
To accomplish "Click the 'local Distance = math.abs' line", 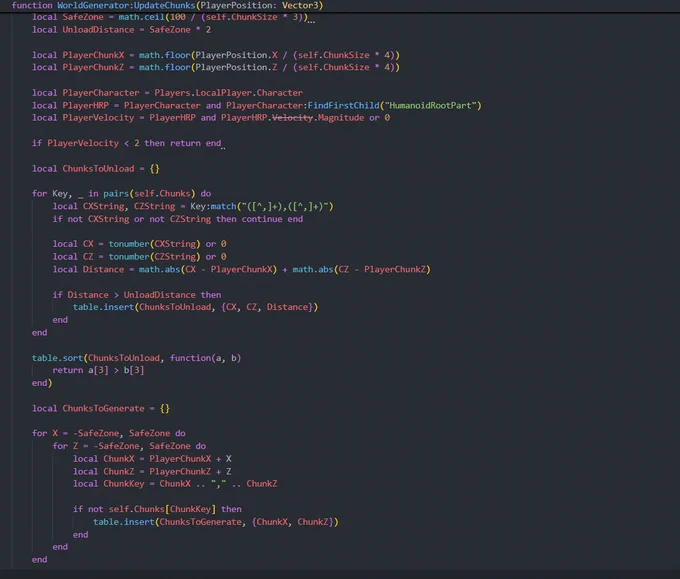I will point(242,269).
